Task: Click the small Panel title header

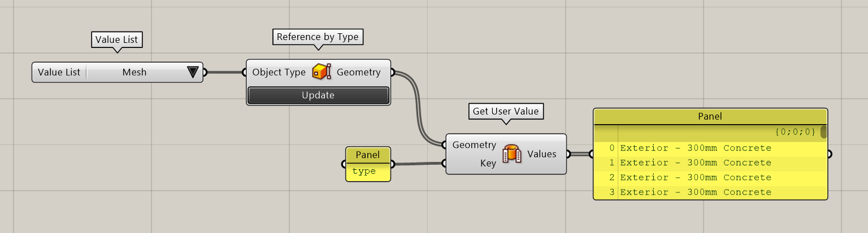Action: click(x=367, y=155)
